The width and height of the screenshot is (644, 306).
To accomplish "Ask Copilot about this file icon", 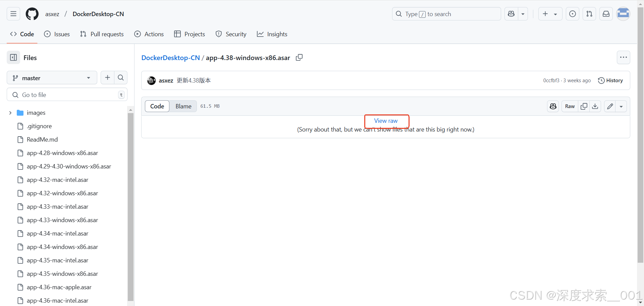I will (x=553, y=106).
